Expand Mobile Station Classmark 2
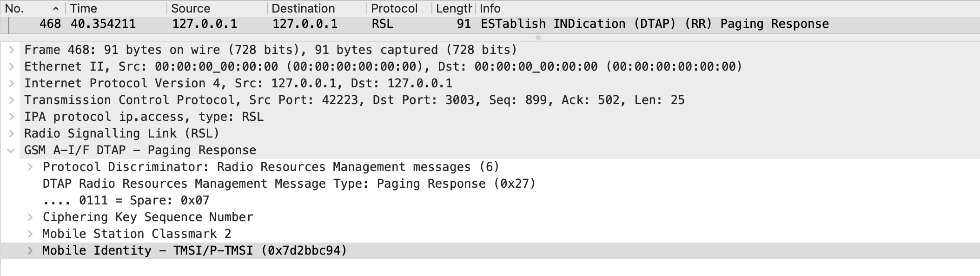The image size is (980, 276). pyautogui.click(x=30, y=234)
